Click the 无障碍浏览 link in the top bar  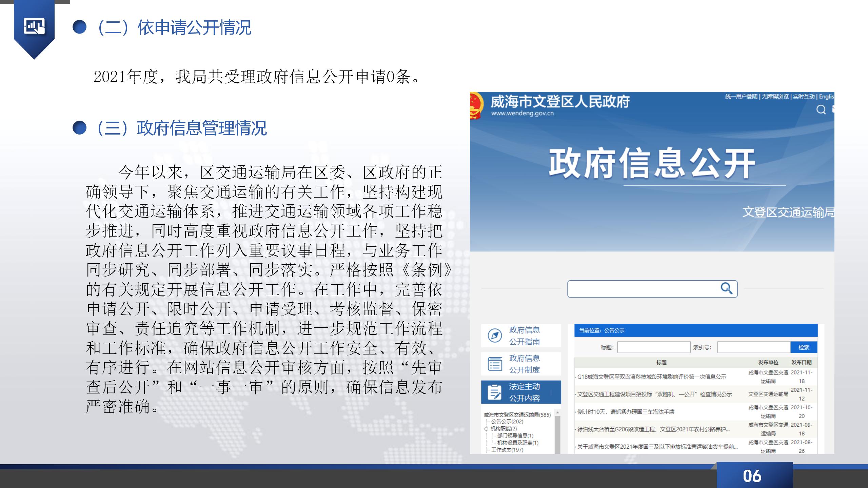click(775, 97)
